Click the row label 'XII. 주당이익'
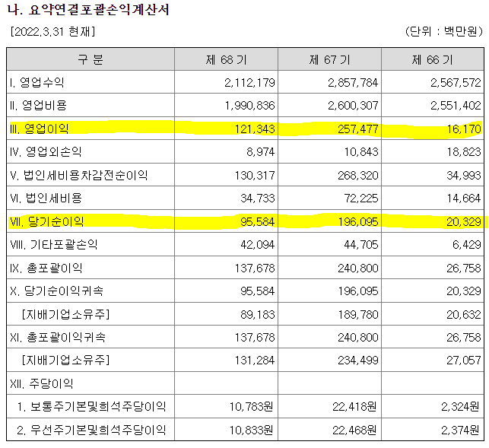Screen dimensions: 489x448 coord(42,383)
